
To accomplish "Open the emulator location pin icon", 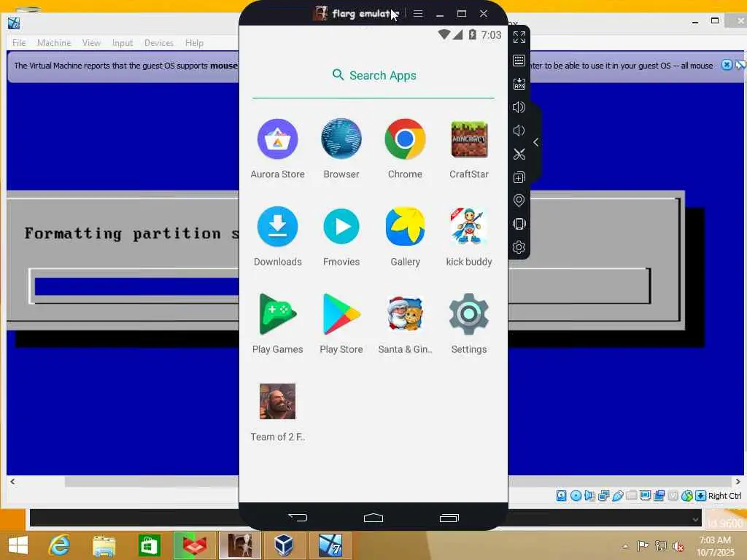I will (x=519, y=201).
